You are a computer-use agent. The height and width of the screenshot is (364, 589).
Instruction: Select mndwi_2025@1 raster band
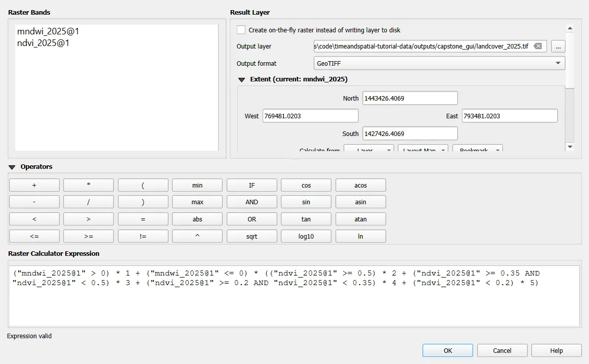48,31
